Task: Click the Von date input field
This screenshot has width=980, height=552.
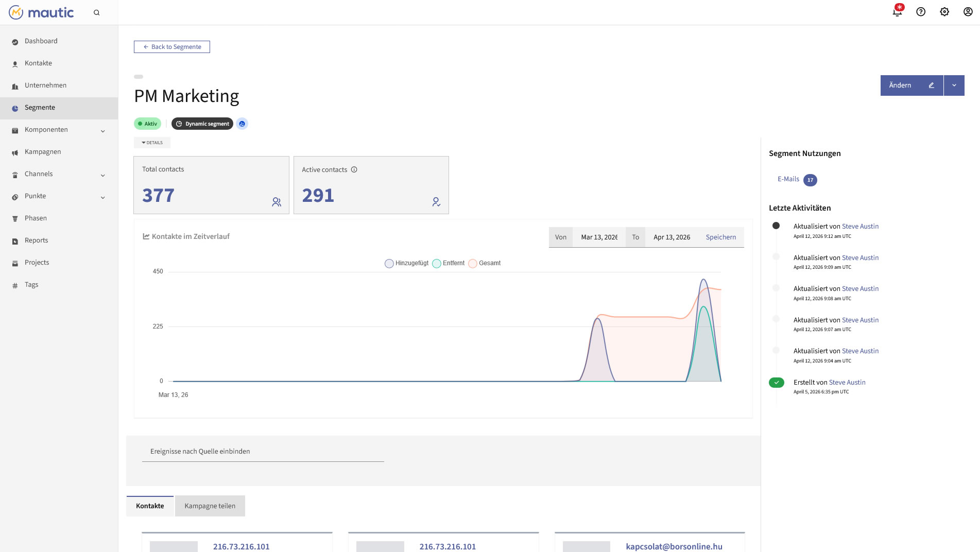Action: pyautogui.click(x=599, y=237)
